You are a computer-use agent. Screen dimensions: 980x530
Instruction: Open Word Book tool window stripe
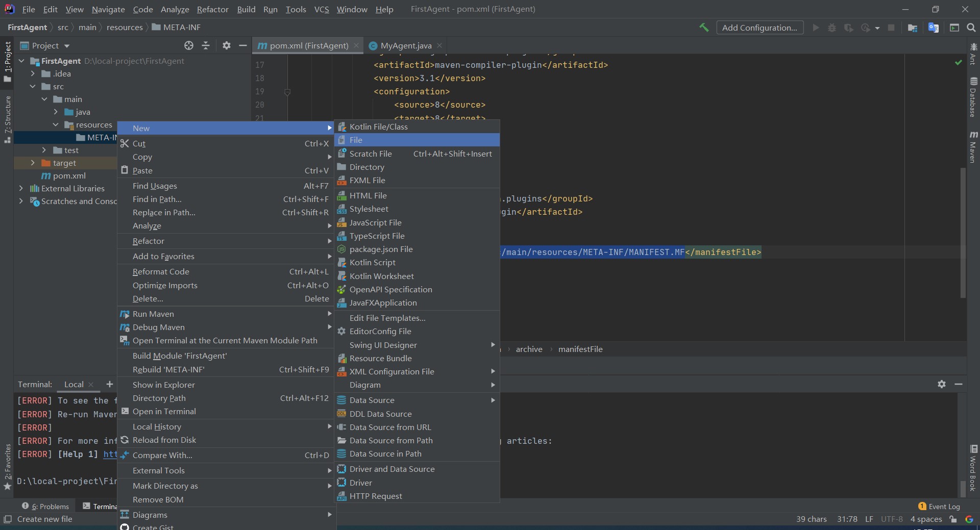click(973, 468)
